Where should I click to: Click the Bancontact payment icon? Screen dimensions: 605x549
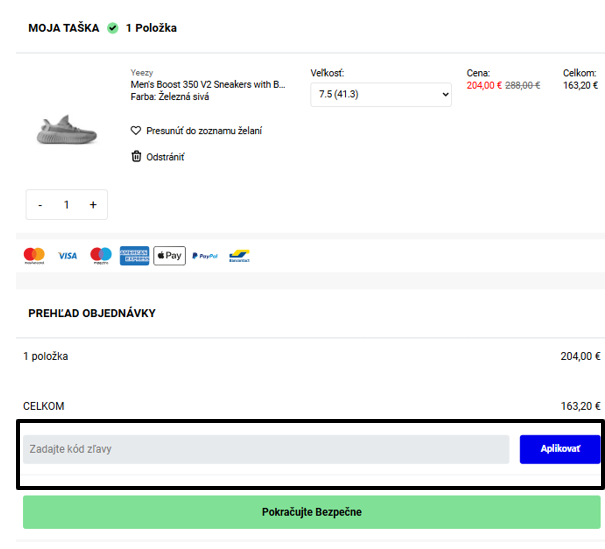pos(239,256)
